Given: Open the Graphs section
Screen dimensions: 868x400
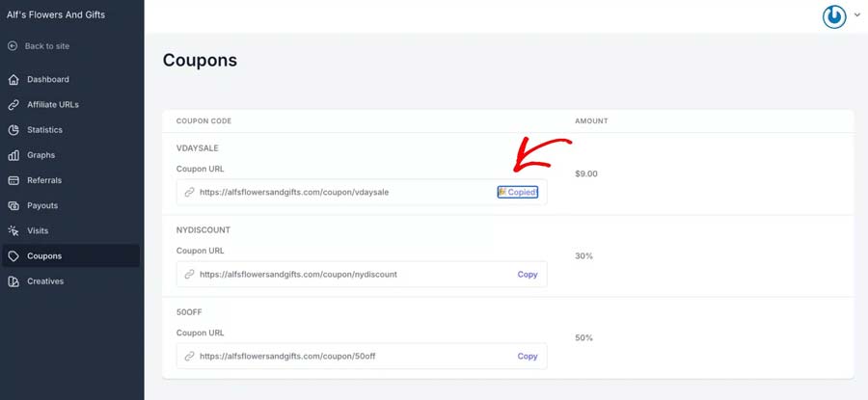Looking at the screenshot, I should 70,155.
